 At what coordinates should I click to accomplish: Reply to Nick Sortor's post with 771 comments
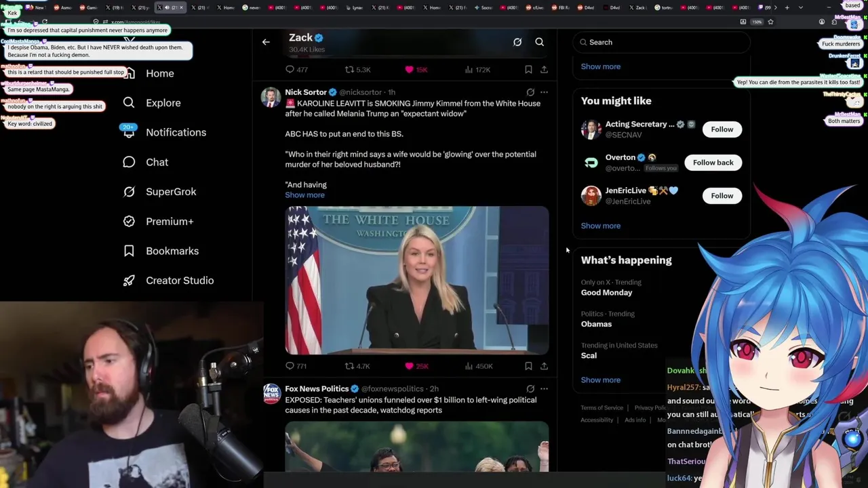(x=296, y=366)
